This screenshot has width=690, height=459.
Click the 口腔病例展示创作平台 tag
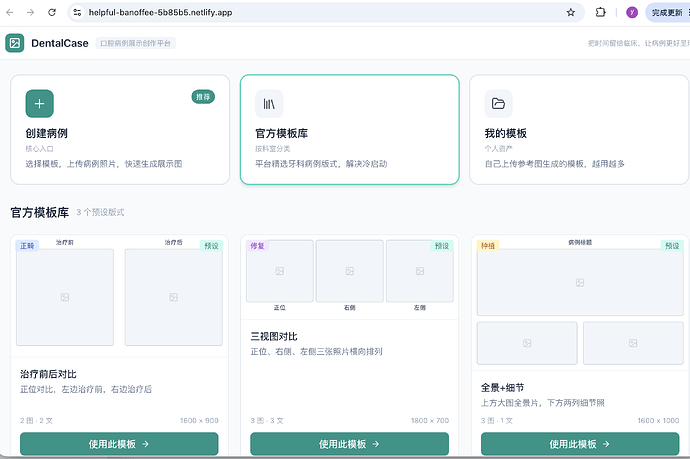coord(136,43)
